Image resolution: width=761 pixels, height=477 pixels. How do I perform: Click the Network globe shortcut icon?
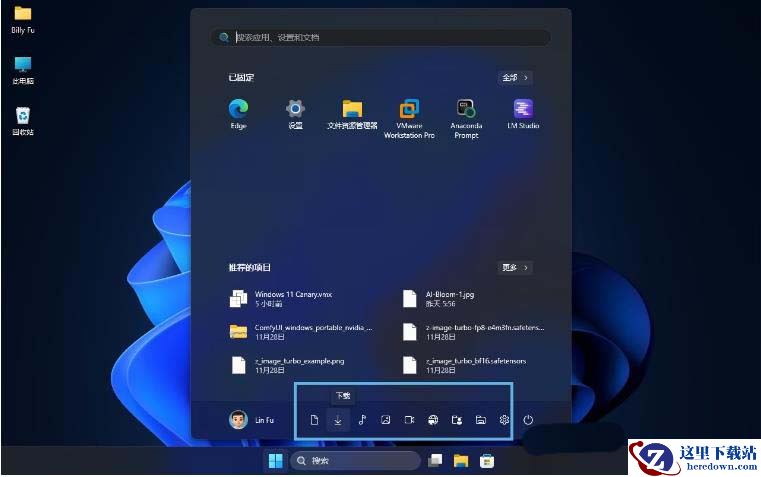[433, 420]
